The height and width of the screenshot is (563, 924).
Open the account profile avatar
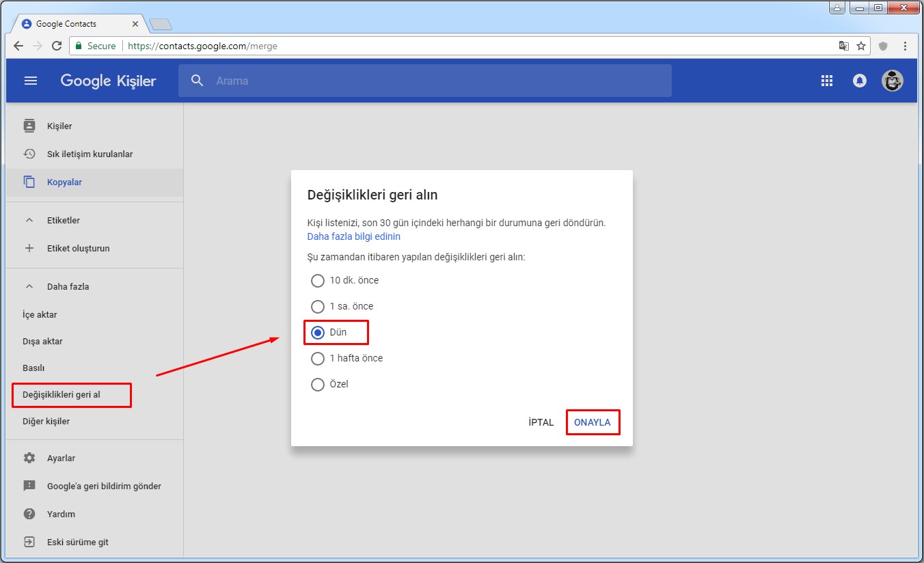tap(892, 81)
